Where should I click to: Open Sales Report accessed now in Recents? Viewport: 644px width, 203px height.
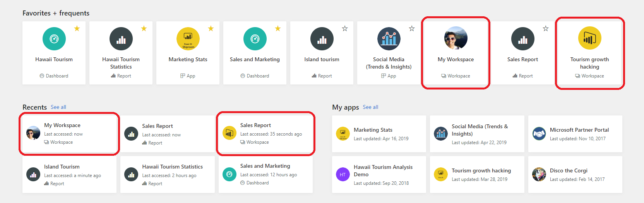coord(168,134)
